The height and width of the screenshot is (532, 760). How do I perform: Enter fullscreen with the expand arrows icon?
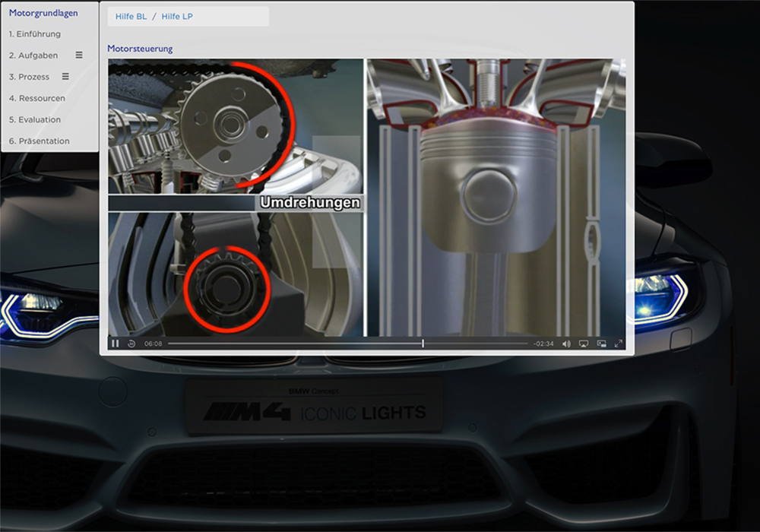[619, 344]
